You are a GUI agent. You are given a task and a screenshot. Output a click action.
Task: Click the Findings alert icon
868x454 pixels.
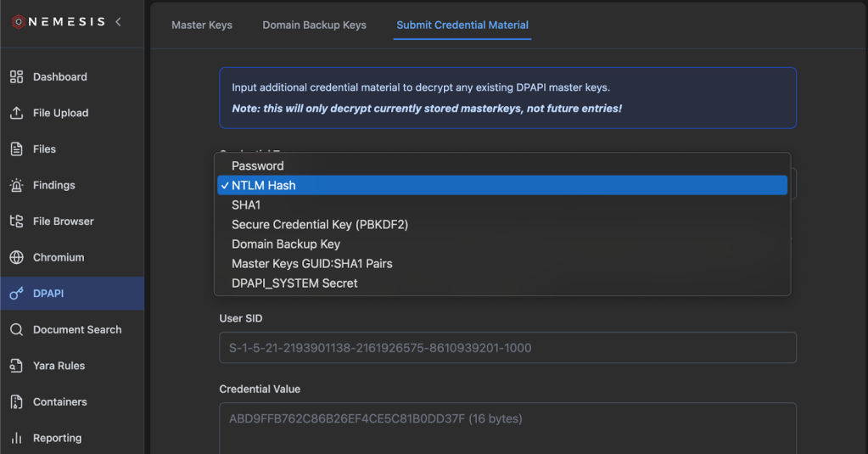(x=16, y=185)
